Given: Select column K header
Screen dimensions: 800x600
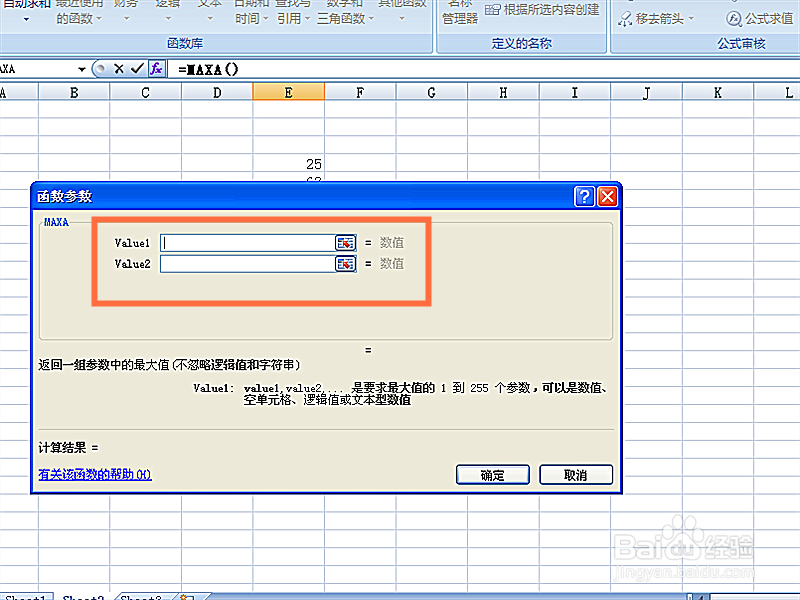Looking at the screenshot, I should click(x=718, y=92).
